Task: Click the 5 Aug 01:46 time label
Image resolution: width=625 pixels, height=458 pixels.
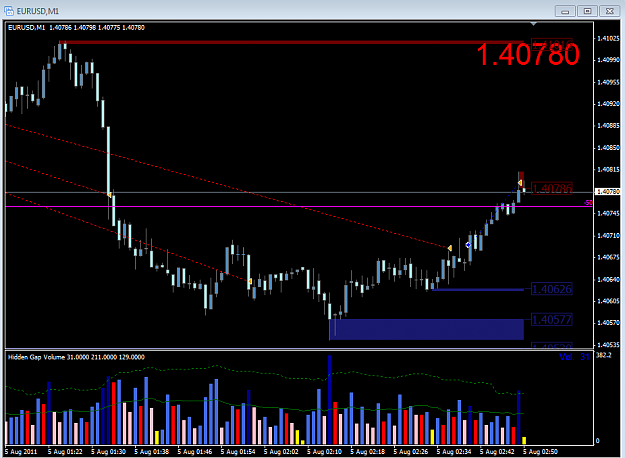Action: (195, 452)
